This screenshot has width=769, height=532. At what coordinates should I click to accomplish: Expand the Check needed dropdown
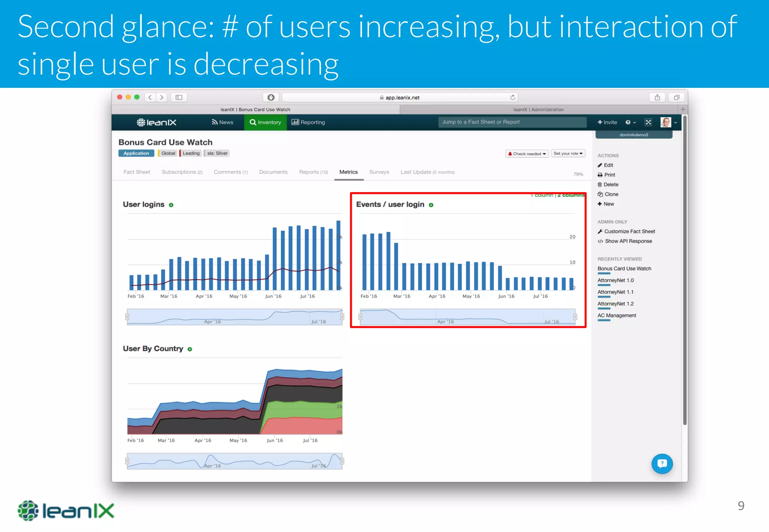[527, 153]
